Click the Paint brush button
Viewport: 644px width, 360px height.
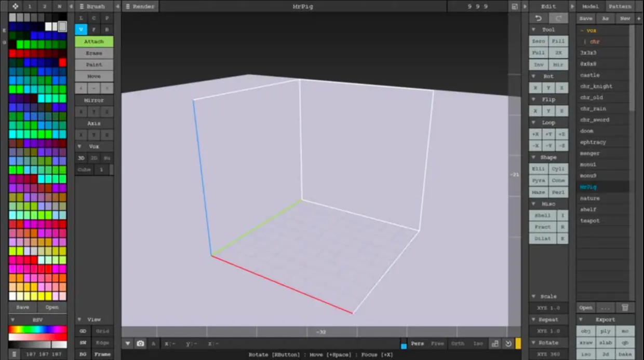point(94,65)
